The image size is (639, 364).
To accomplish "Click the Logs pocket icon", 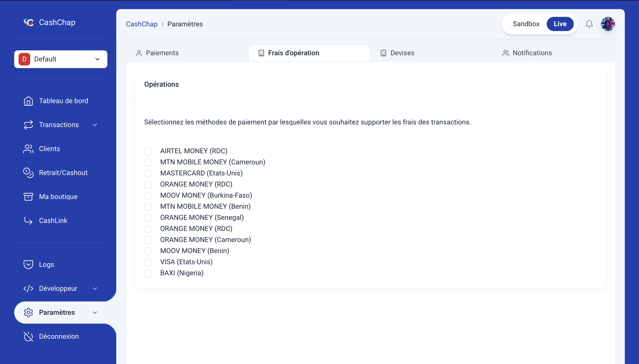I will tap(28, 264).
